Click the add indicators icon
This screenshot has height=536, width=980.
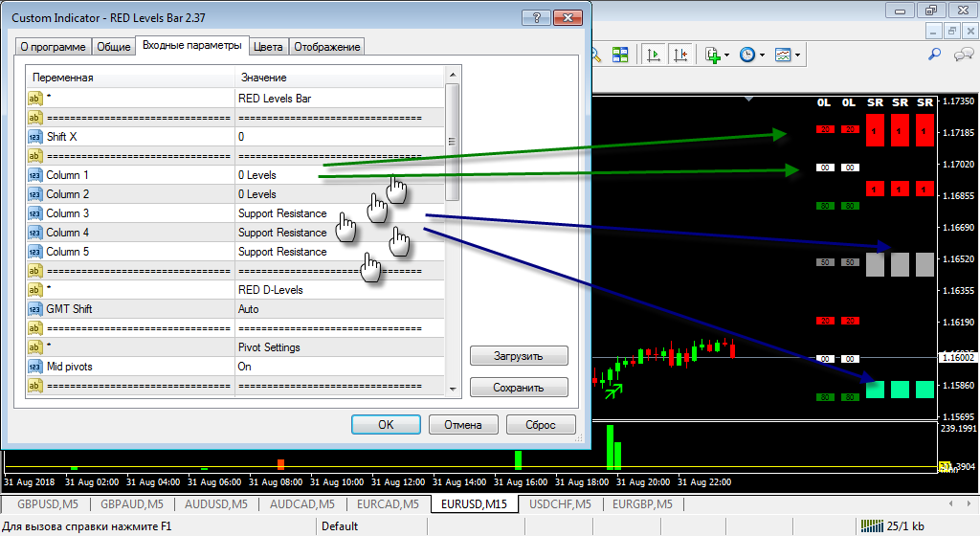pos(712,55)
